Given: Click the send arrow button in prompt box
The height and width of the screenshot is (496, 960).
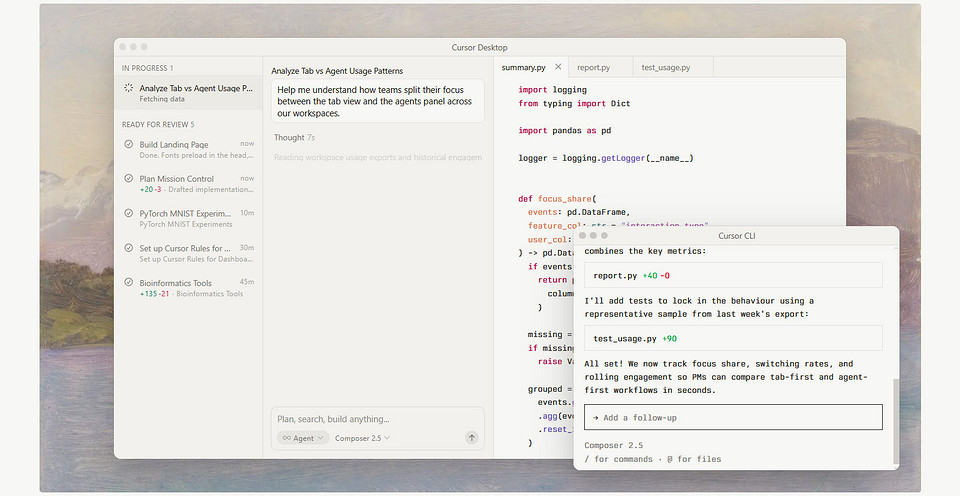Looking at the screenshot, I should pos(471,438).
